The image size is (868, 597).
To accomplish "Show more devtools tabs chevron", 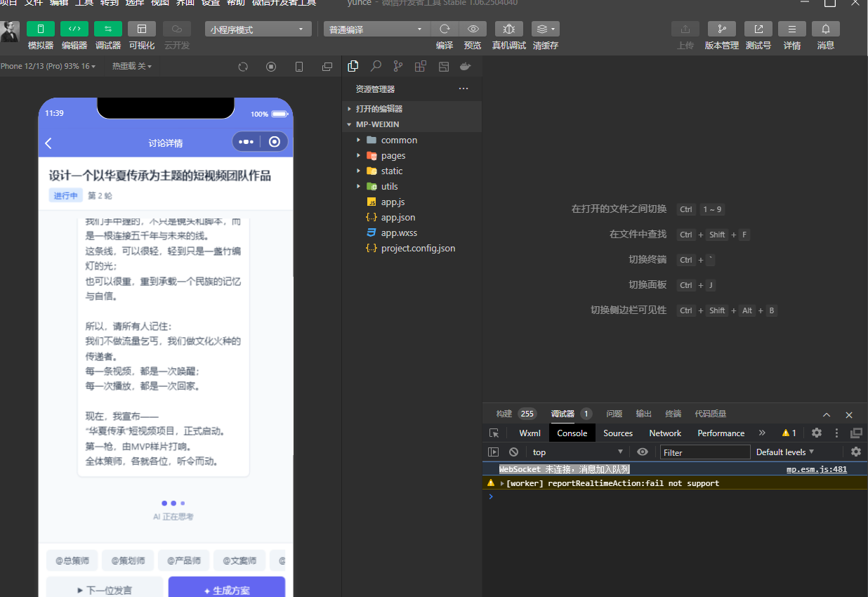I will [762, 433].
